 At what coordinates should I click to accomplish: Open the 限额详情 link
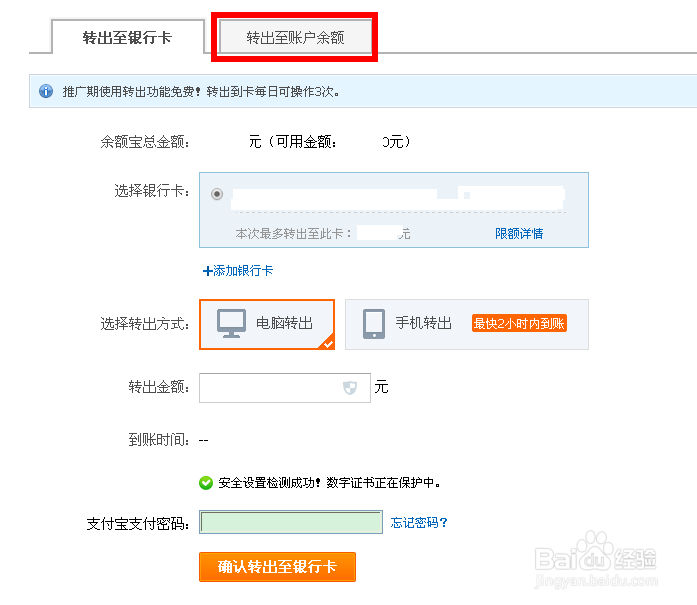coord(519,233)
